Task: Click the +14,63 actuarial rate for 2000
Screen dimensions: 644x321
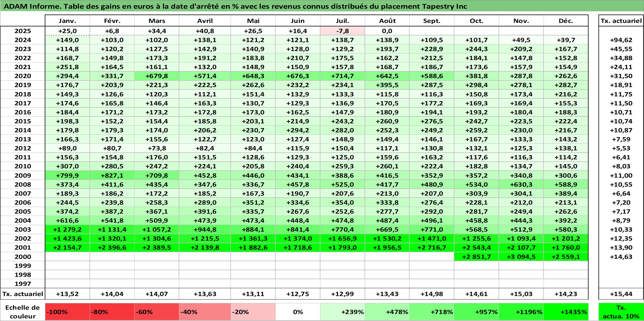Action: 621,257
